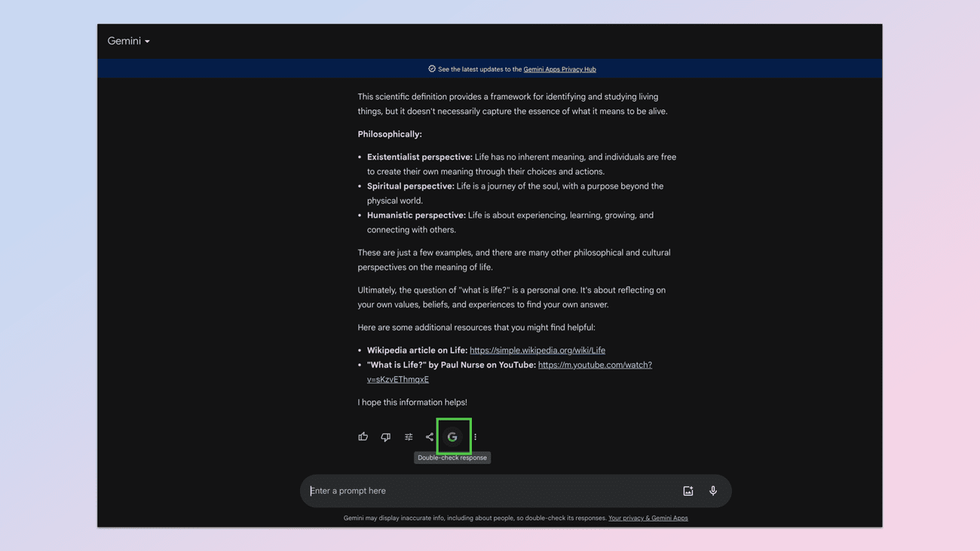The width and height of the screenshot is (980, 551).
Task: Give the response a thumbs up
Action: point(363,436)
